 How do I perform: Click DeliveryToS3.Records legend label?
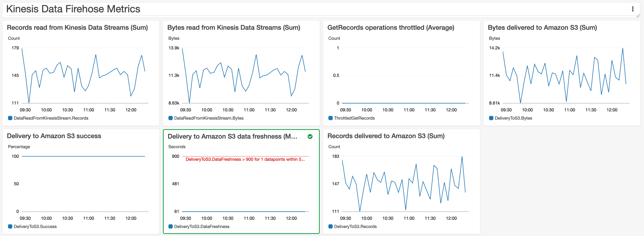[355, 227]
